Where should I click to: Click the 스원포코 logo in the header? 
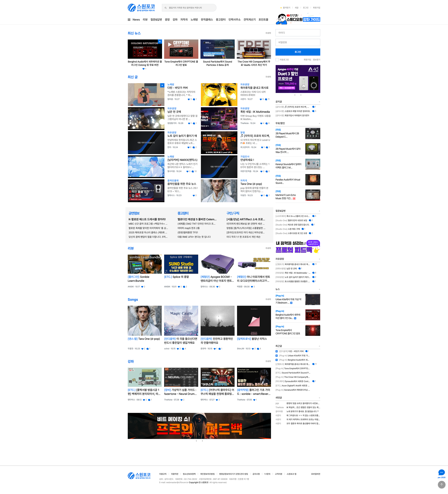(x=141, y=8)
